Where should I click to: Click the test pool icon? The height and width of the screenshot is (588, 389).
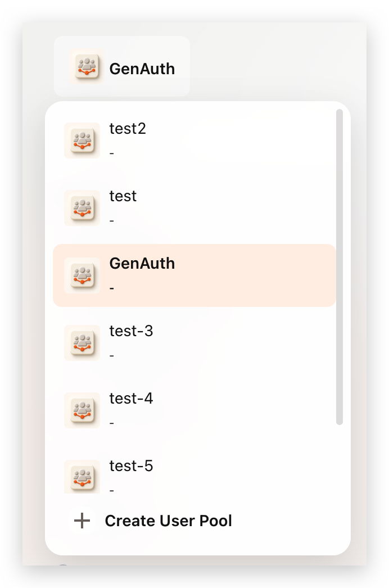coord(82,208)
